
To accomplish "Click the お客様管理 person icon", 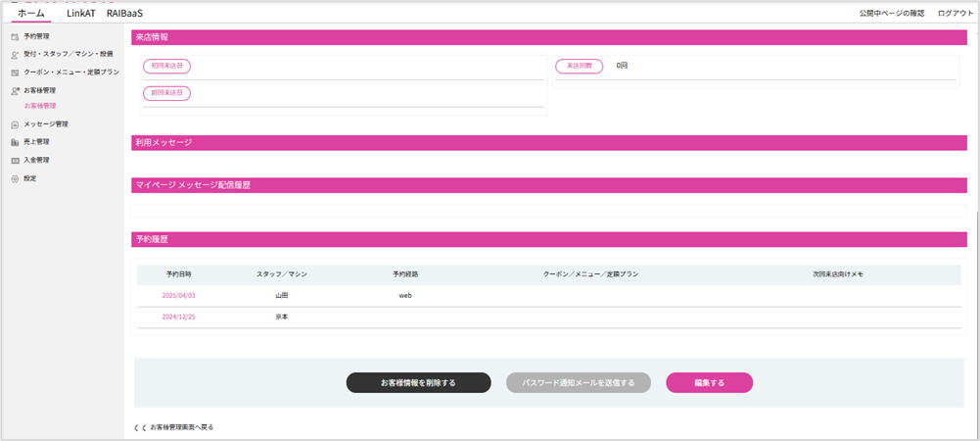I will point(15,90).
